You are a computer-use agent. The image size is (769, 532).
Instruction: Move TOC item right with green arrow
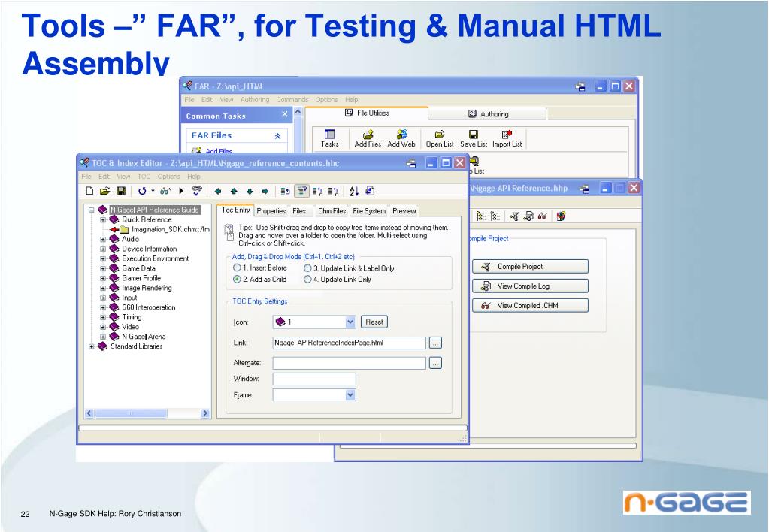coord(265,192)
